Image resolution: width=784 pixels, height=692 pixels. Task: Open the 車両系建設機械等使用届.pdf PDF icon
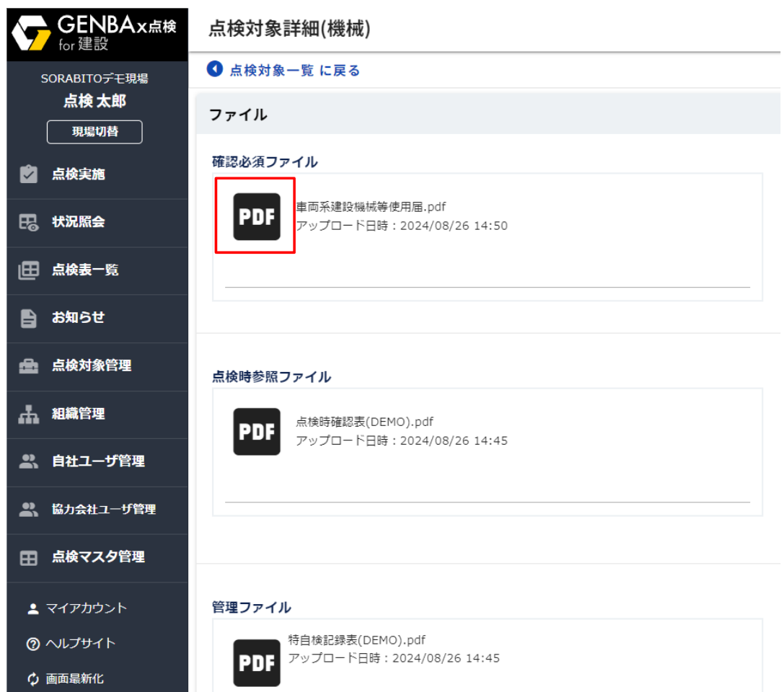256,216
